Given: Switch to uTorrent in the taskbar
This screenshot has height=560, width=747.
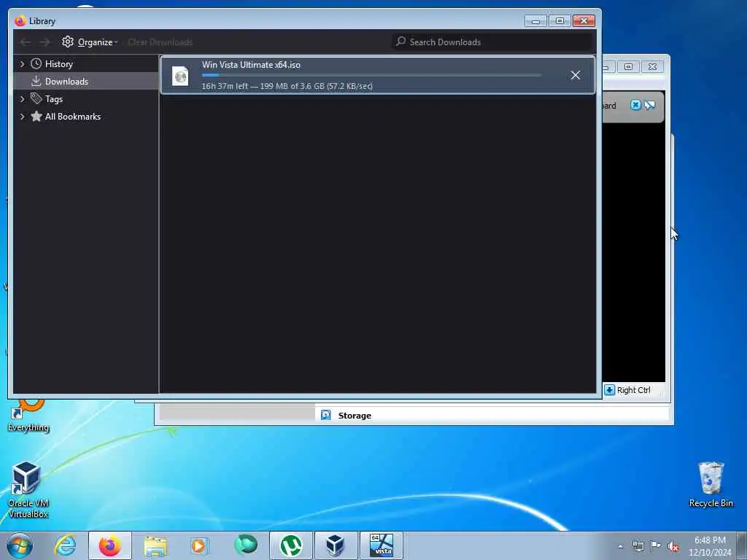Looking at the screenshot, I should click(x=290, y=545).
